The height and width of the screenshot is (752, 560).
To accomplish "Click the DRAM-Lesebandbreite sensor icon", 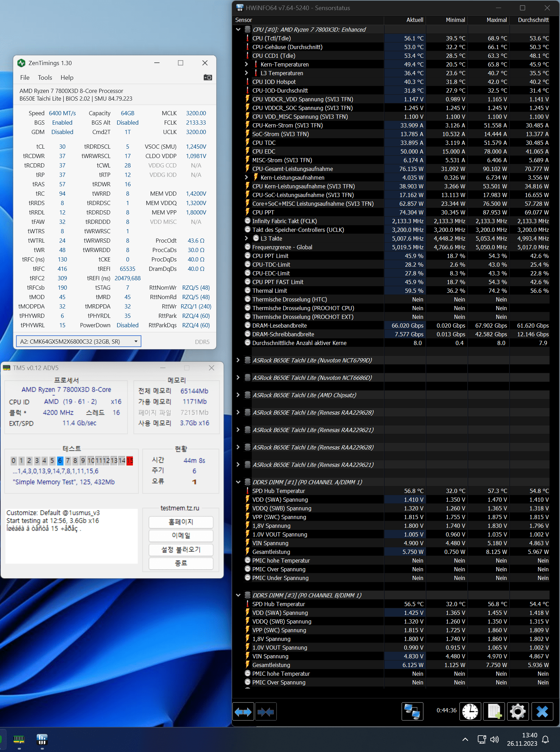I will point(248,326).
